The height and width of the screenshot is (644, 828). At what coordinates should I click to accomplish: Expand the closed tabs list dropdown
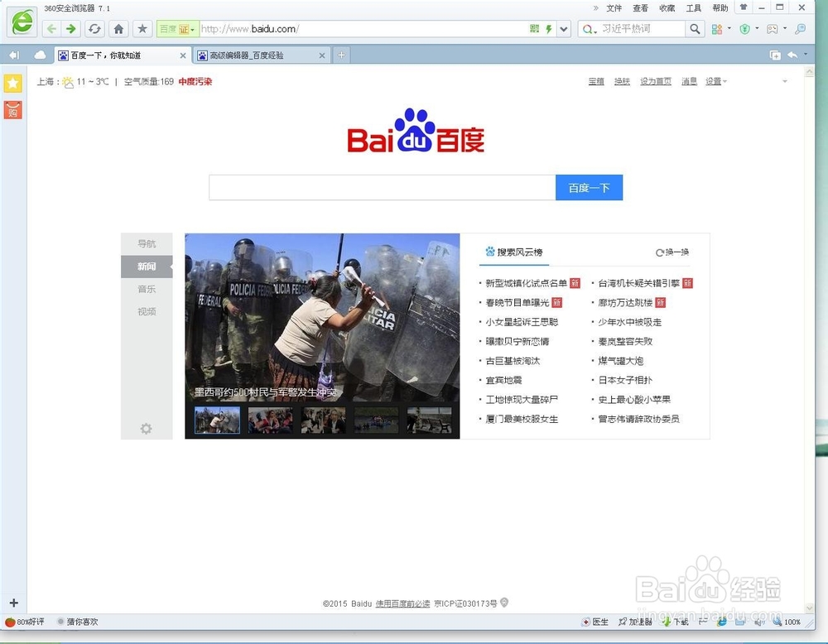point(806,54)
